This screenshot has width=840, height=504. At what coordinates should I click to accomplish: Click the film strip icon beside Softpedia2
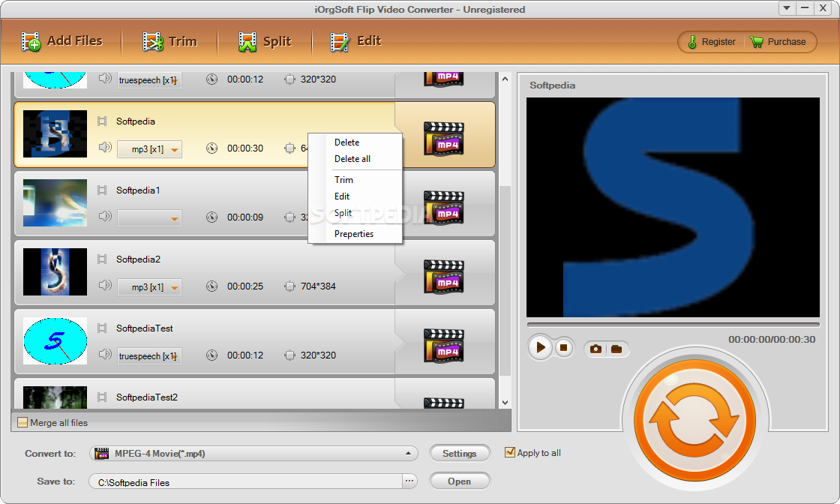point(102,259)
